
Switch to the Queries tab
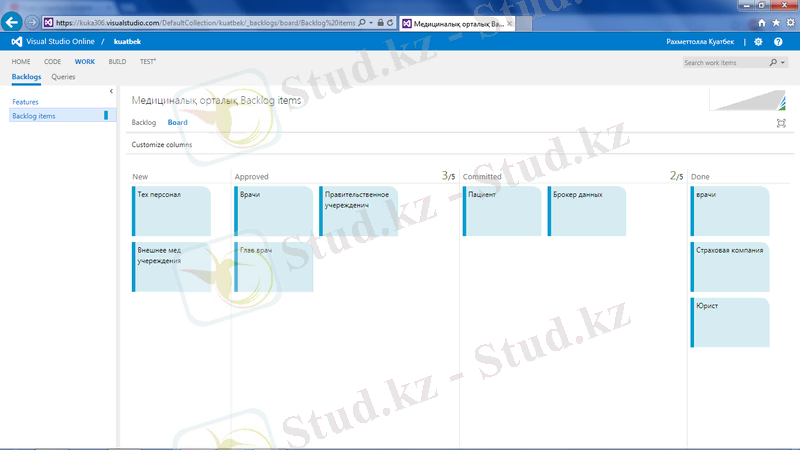63,77
